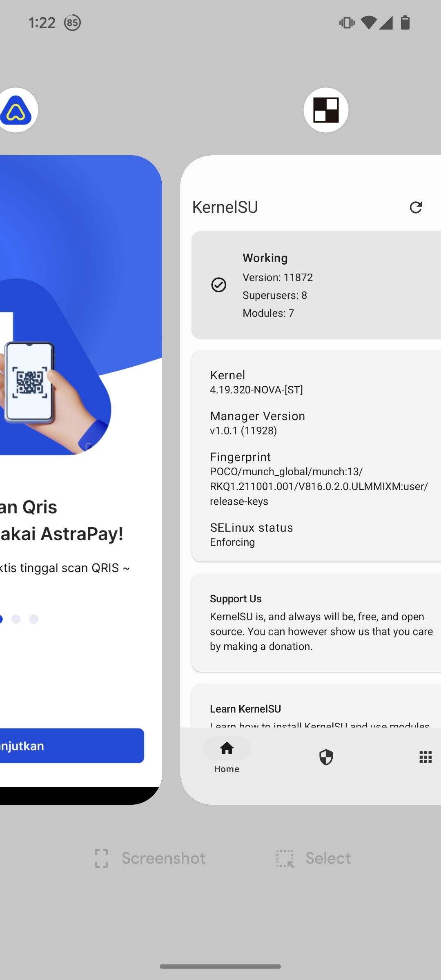Refresh KernelSU status with the reload icon
The width and height of the screenshot is (441, 980).
416,207
